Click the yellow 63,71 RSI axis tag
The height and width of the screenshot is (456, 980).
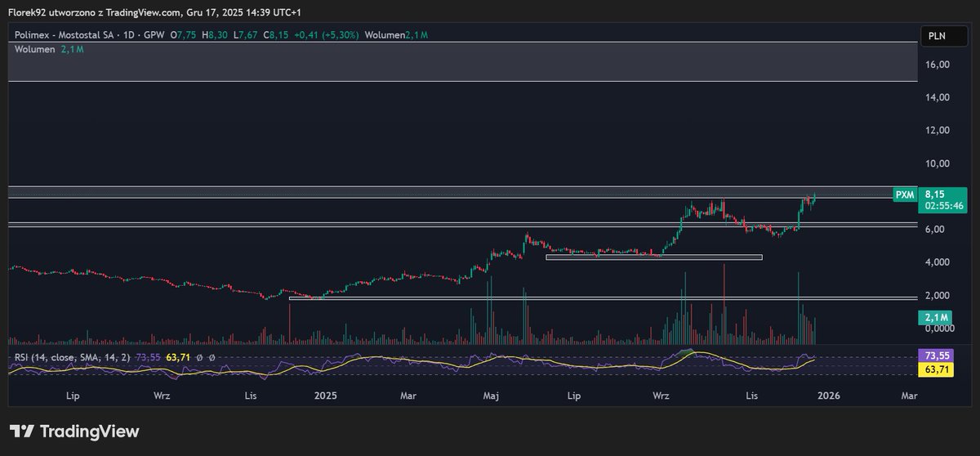tap(937, 370)
